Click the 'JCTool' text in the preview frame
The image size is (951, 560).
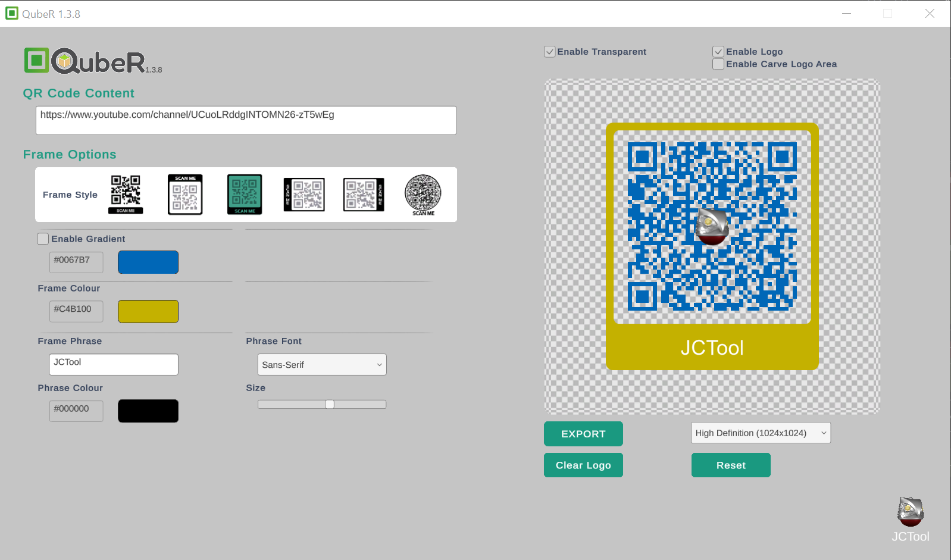click(712, 348)
